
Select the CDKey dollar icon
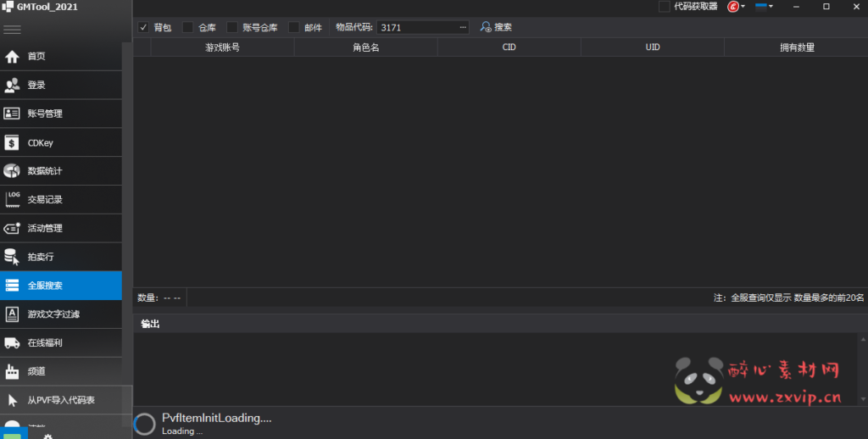[12, 142]
